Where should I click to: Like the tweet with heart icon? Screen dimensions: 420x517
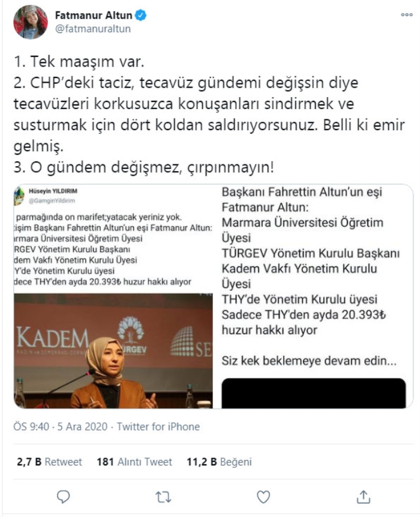click(x=263, y=497)
